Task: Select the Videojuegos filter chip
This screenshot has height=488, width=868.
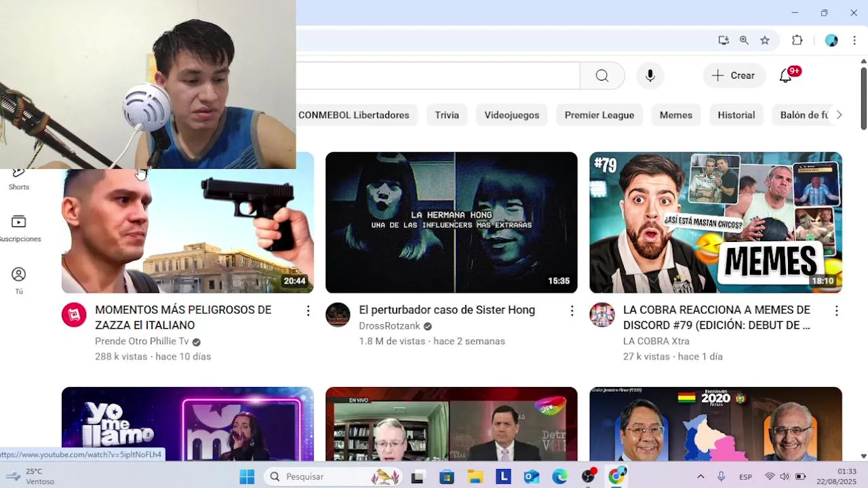Action: click(x=512, y=115)
